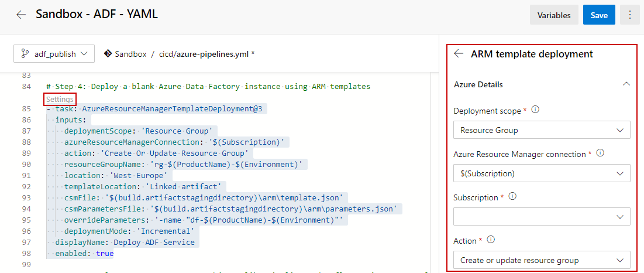
Task: Open the more options ellipsis menu
Action: (630, 15)
